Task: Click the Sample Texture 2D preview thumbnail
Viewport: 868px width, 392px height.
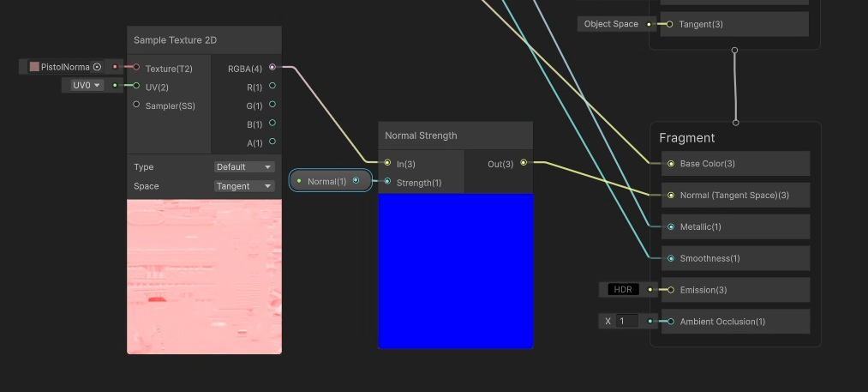Action: pos(204,277)
